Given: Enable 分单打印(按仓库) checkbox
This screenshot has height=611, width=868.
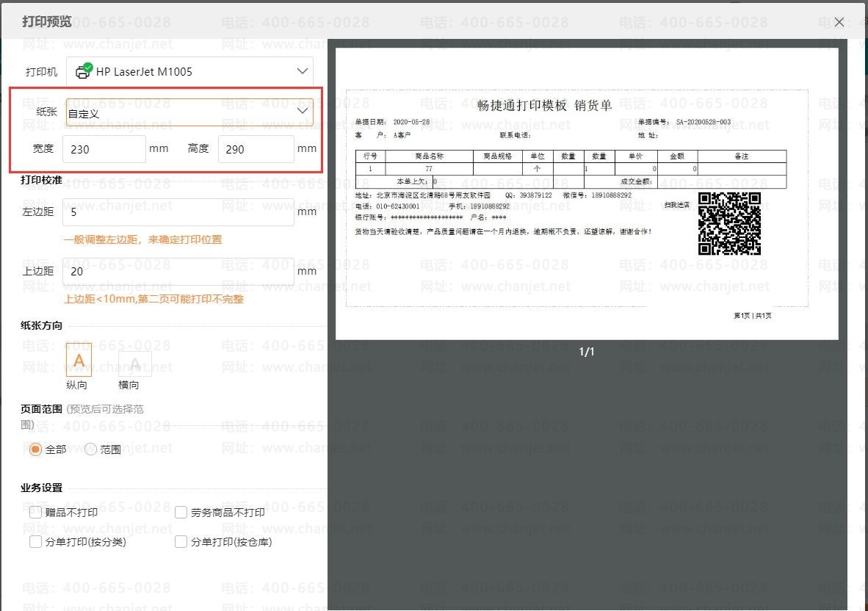Looking at the screenshot, I should 181,541.
